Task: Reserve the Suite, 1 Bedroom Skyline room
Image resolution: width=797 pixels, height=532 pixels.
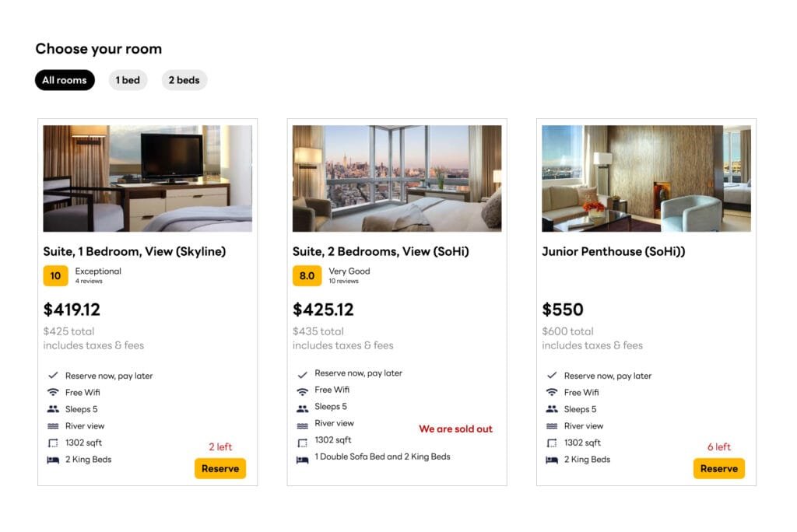Action: [x=220, y=468]
